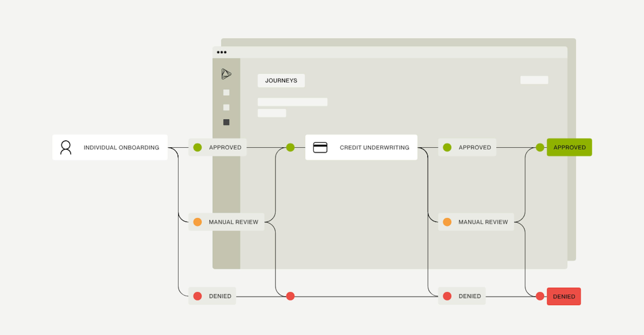Click the triangular app logo in sidebar
The image size is (644, 335).
tap(226, 74)
